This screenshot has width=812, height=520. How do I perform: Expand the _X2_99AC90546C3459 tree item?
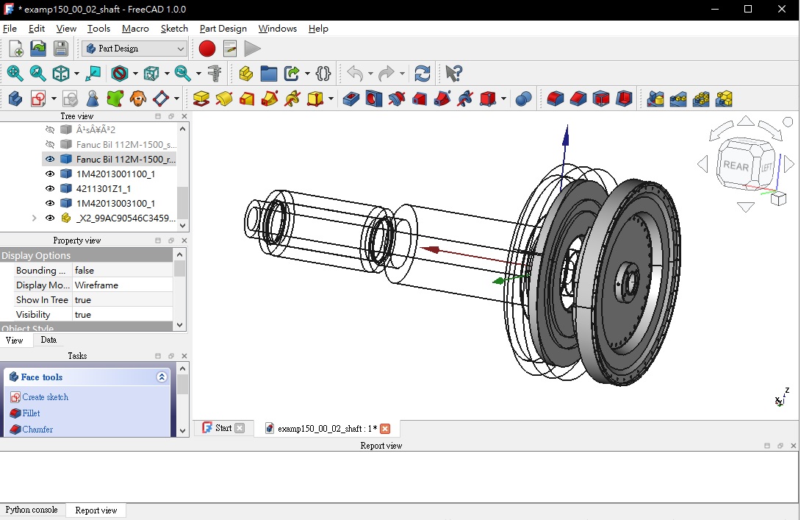(34, 218)
